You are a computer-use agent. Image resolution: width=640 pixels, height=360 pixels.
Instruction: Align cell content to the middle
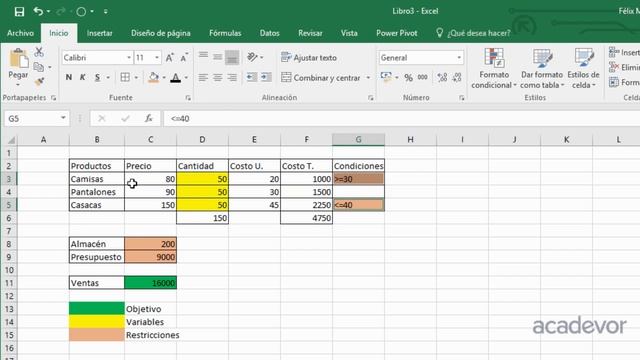(x=218, y=57)
